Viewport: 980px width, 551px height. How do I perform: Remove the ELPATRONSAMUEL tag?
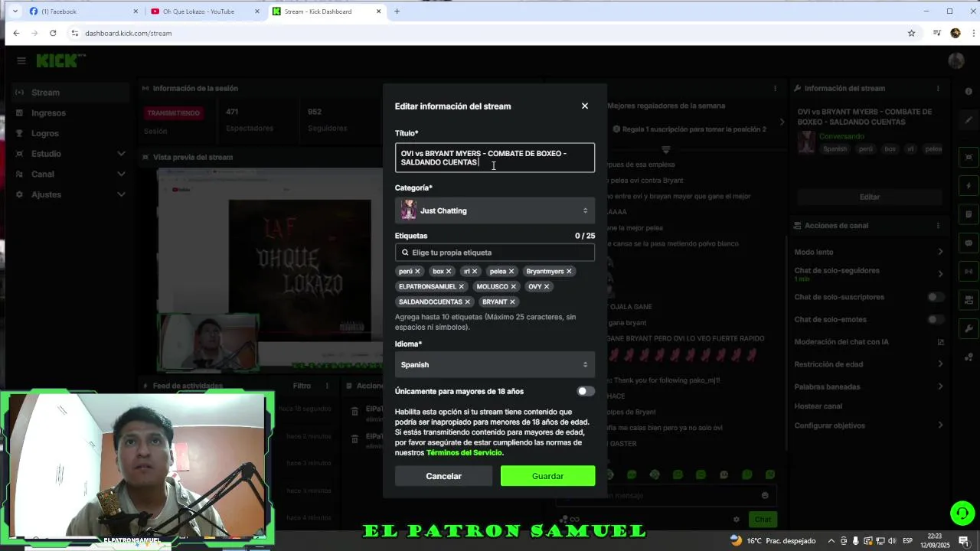(461, 286)
